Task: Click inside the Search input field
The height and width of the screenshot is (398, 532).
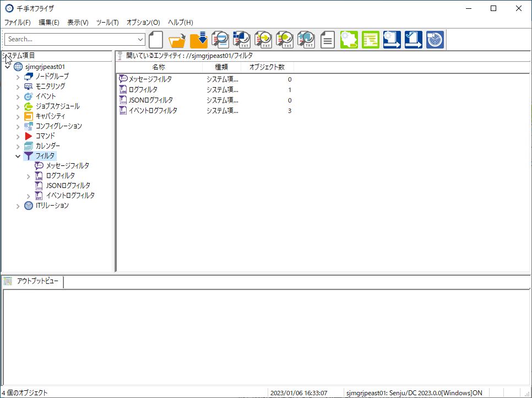Action: coord(71,39)
